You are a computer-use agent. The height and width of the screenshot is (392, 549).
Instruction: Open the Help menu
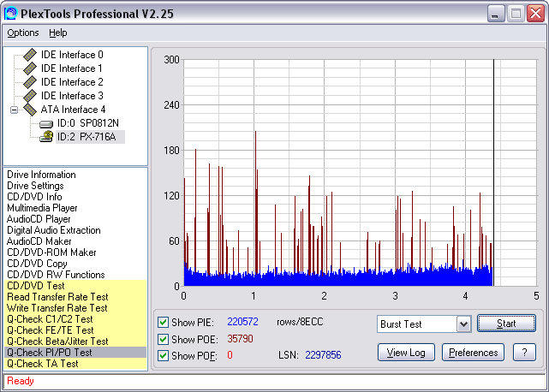pos(57,33)
